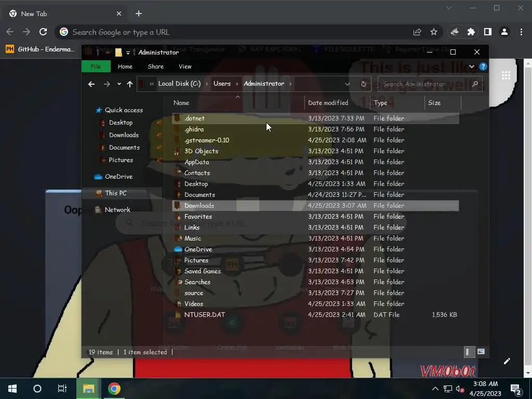Expand the address bar history dropdown
Screen dimensions: 532x399
348,84
